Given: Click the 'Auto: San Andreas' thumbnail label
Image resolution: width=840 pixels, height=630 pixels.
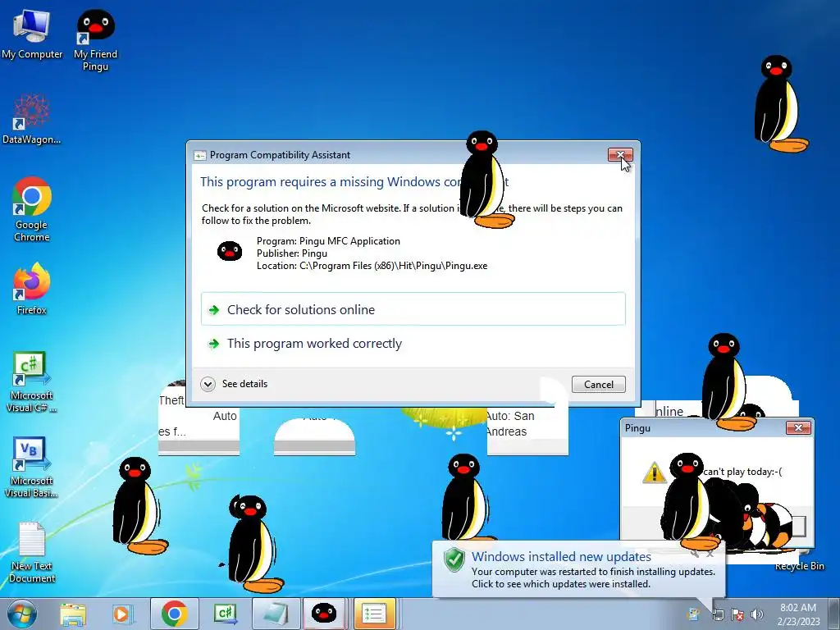Looking at the screenshot, I should pyautogui.click(x=510, y=423).
